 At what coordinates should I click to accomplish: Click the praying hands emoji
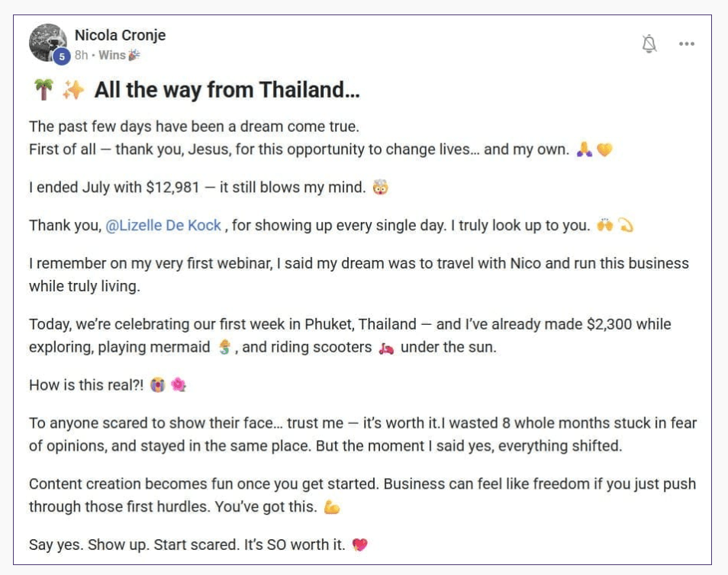585,150
